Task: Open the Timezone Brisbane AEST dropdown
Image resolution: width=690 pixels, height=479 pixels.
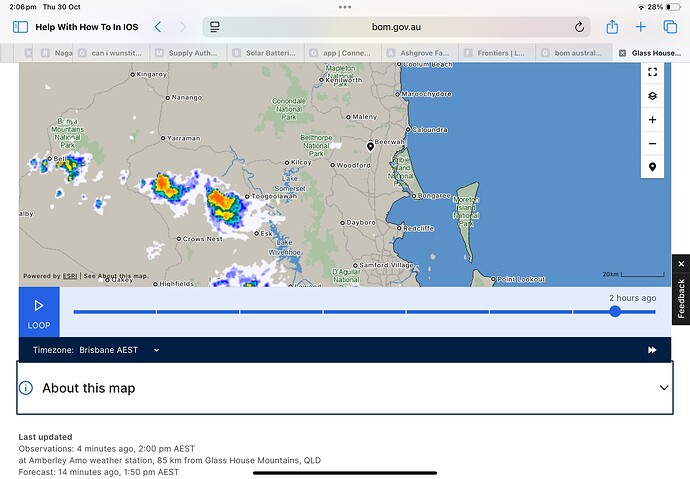Action: [x=96, y=350]
